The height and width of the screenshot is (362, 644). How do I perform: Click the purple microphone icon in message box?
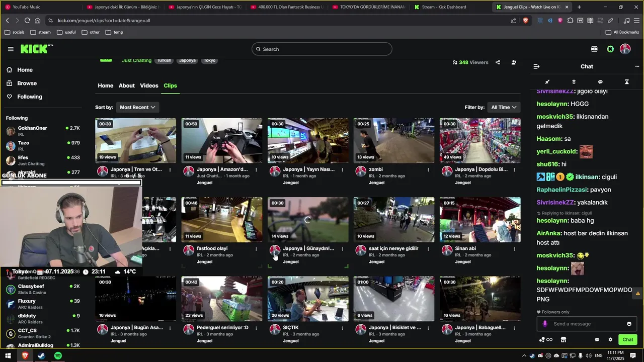click(x=544, y=324)
